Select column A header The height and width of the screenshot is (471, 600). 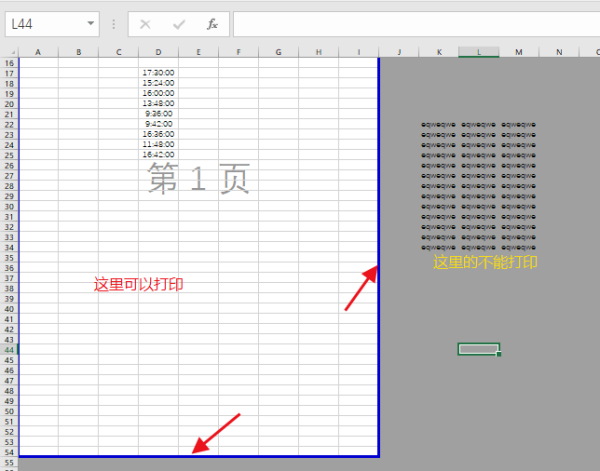click(x=38, y=51)
